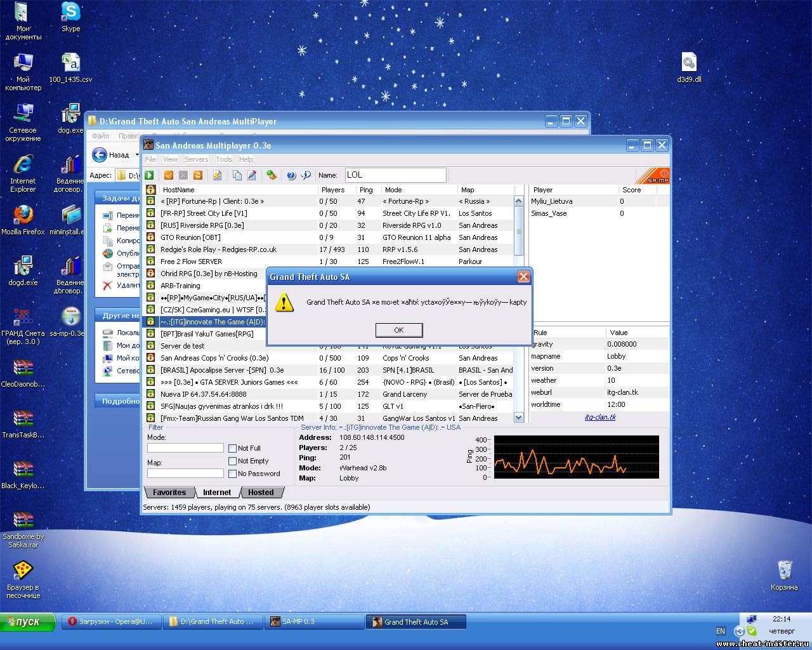Enable the Not Empty filter checkbox
This screenshot has width=812, height=650.
(232, 461)
